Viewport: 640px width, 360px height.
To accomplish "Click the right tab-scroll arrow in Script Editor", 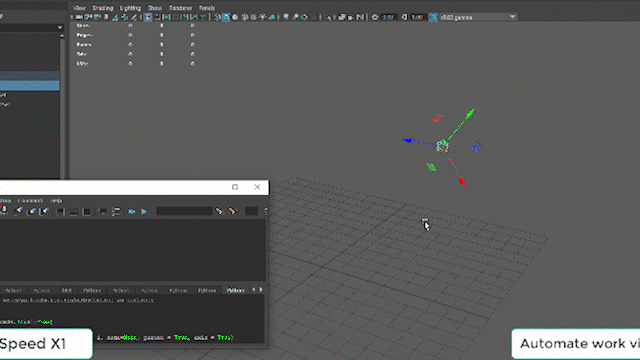I will point(261,290).
